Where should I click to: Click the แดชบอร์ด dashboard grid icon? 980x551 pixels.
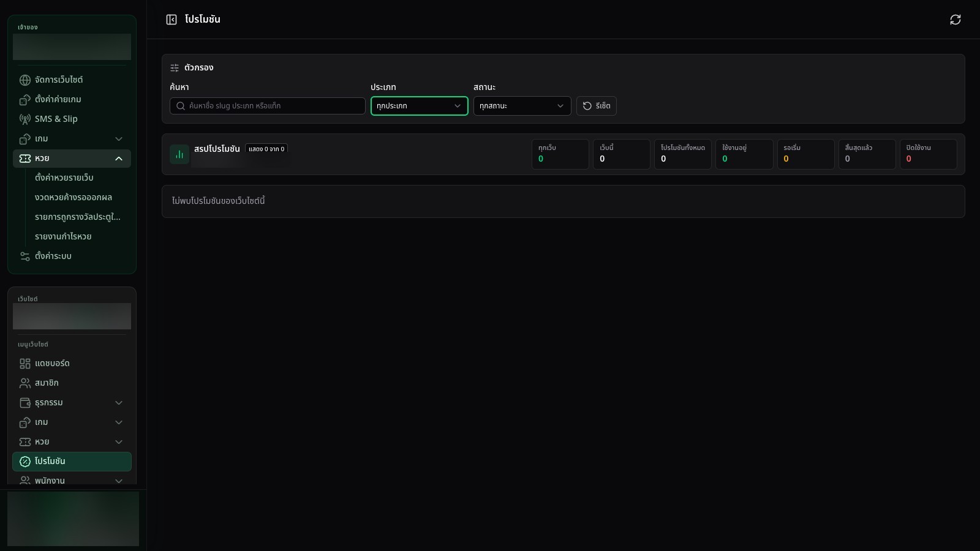click(25, 364)
